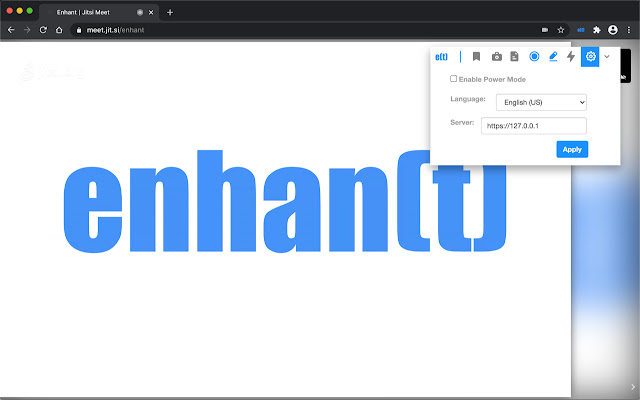Click the lightning bolt power icon
Image resolution: width=640 pixels, height=400 pixels.
pyautogui.click(x=571, y=56)
